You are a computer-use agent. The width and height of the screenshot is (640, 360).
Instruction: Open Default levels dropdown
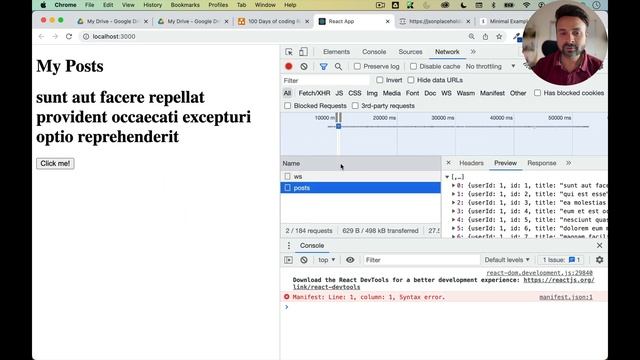click(x=507, y=260)
